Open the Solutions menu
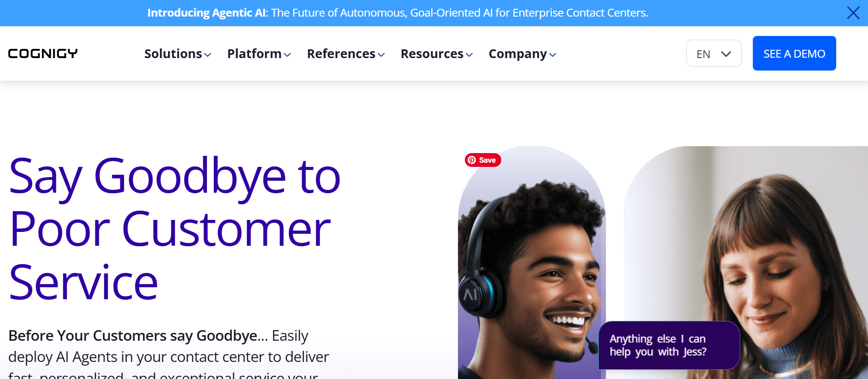The image size is (868, 379). 173,54
